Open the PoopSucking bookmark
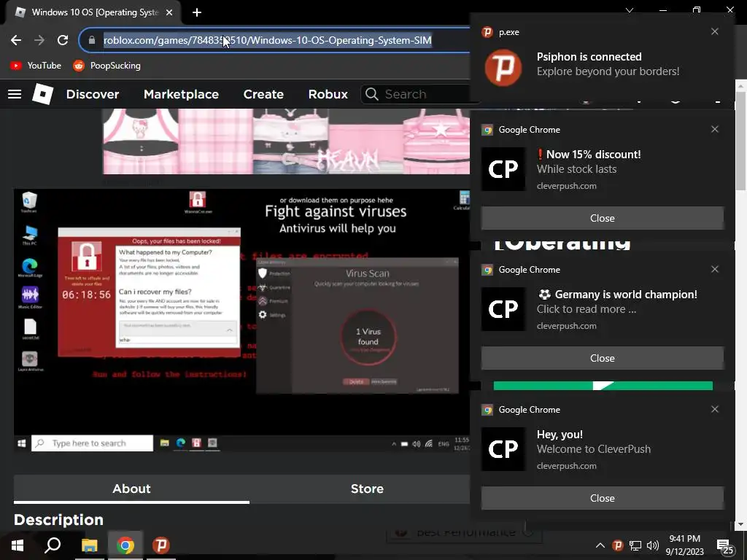This screenshot has width=747, height=560. click(x=107, y=66)
